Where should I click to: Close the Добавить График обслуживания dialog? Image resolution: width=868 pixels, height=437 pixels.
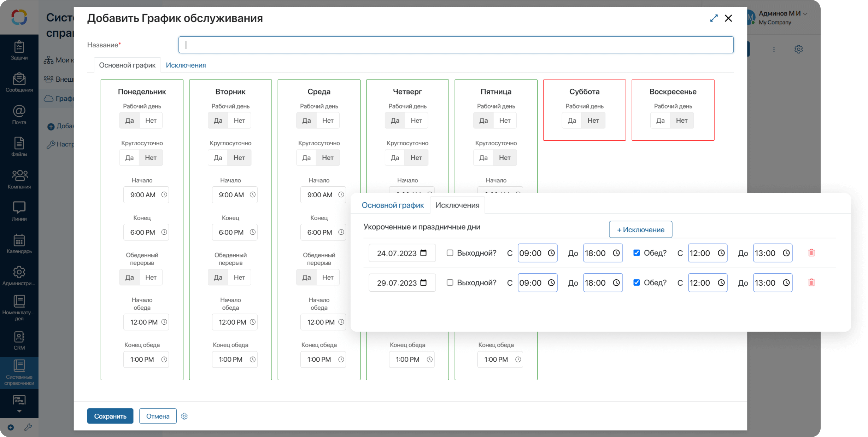point(728,18)
